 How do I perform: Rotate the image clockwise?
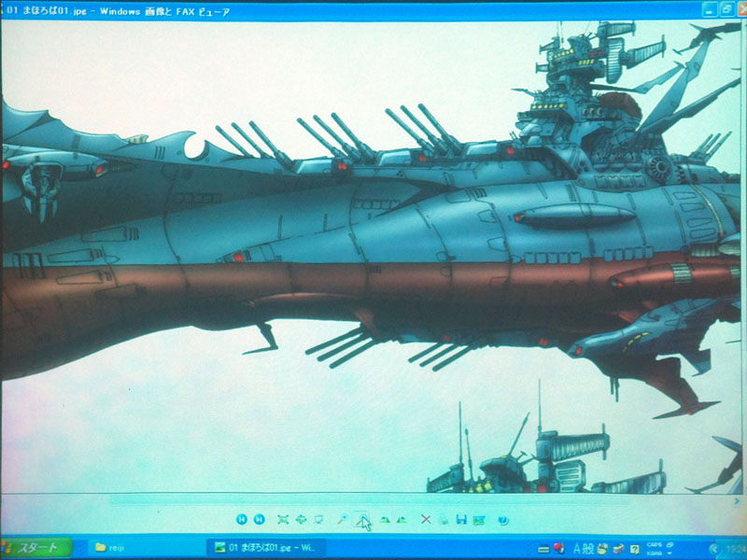(384, 519)
